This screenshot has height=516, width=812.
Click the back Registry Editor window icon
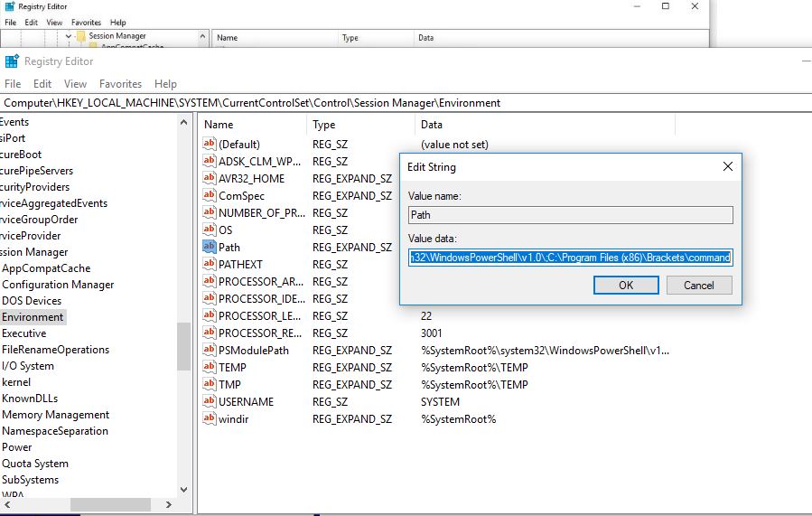pos(9,6)
